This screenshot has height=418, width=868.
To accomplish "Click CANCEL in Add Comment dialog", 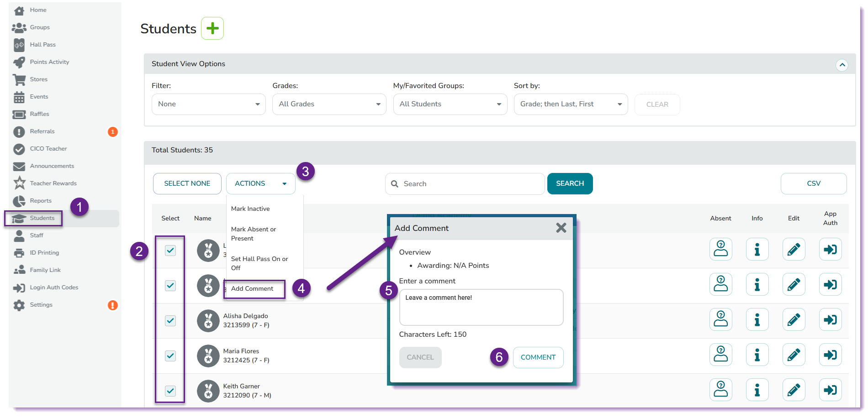I will [420, 357].
